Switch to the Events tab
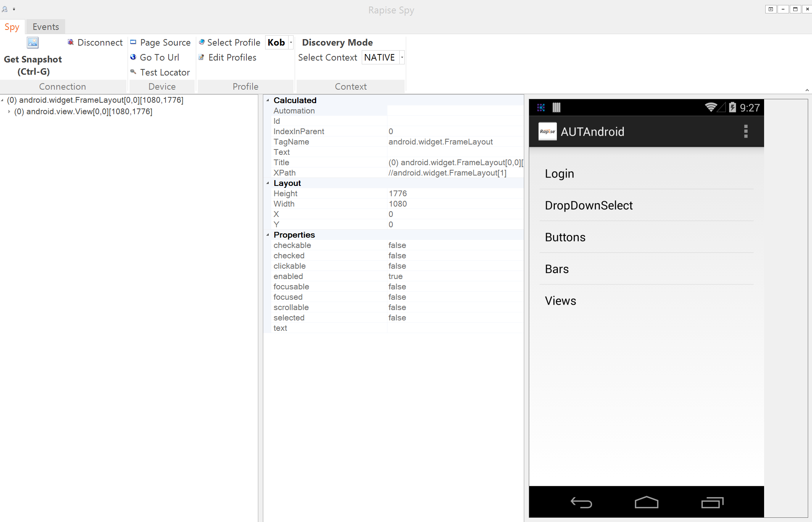This screenshot has width=812, height=522. (46, 27)
